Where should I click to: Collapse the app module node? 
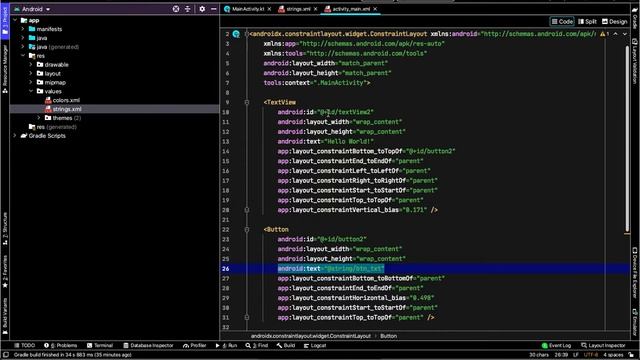[15, 20]
